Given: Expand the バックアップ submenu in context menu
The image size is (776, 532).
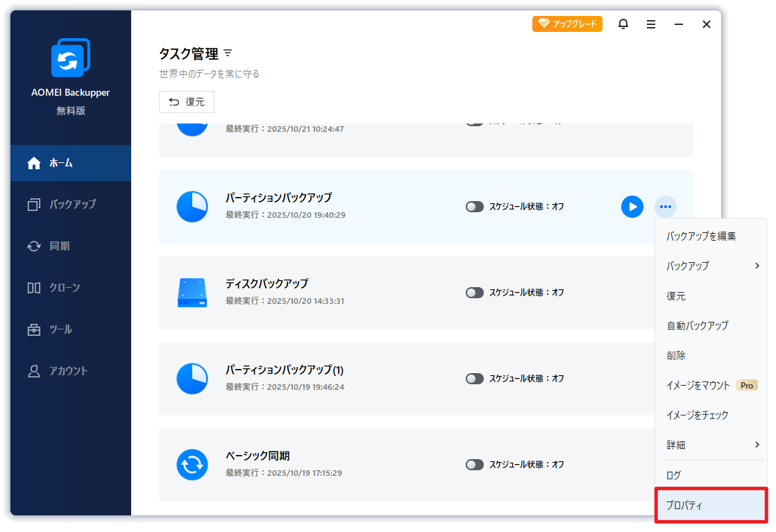Looking at the screenshot, I should (711, 266).
